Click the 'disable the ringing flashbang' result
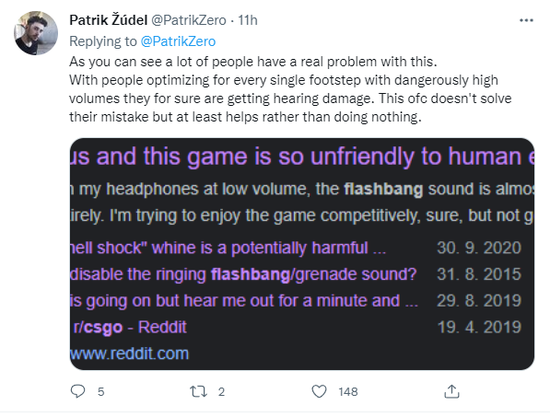 tap(243, 274)
